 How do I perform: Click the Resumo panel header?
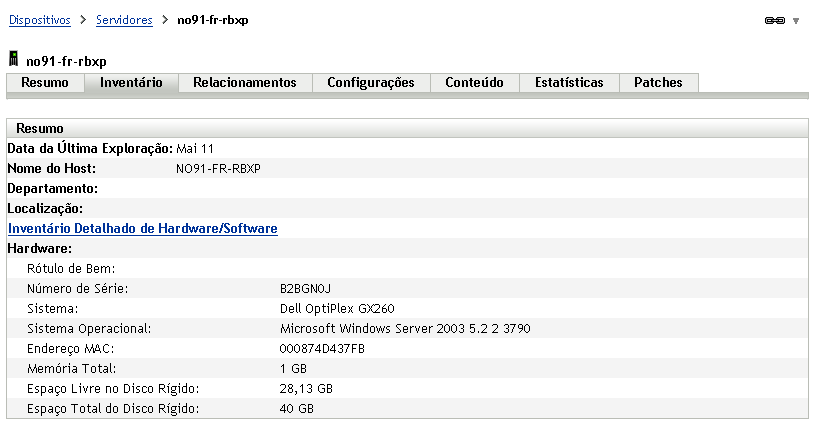(x=40, y=129)
